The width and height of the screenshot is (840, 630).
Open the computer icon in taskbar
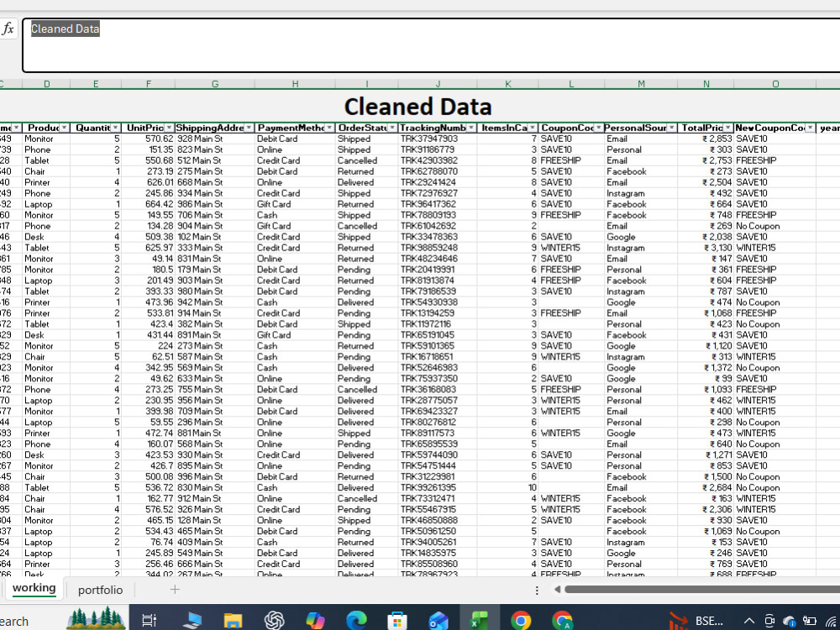[192, 621]
